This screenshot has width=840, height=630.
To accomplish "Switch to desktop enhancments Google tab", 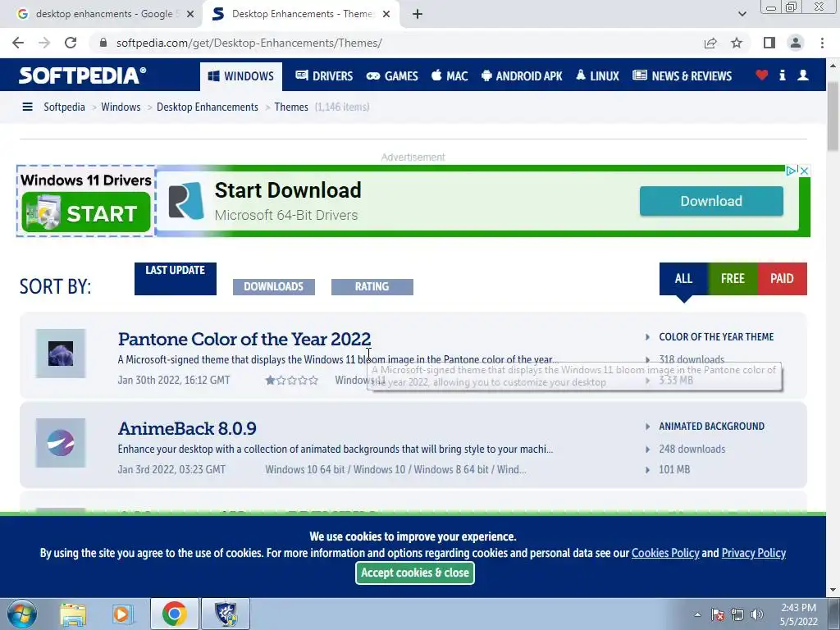I will click(104, 14).
